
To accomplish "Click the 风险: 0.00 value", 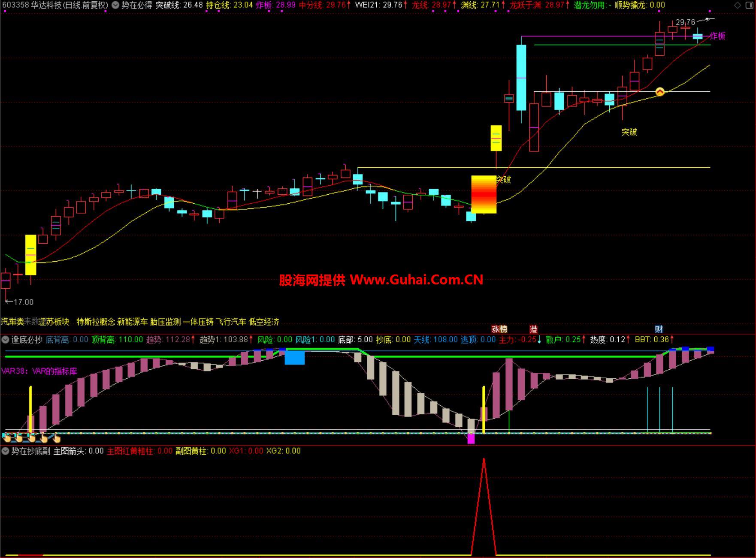I will click(275, 340).
